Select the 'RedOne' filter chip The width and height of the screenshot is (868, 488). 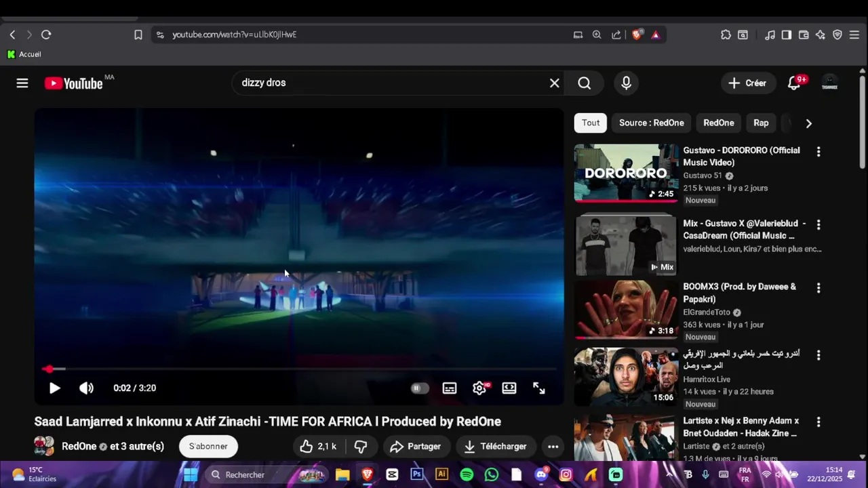(719, 123)
